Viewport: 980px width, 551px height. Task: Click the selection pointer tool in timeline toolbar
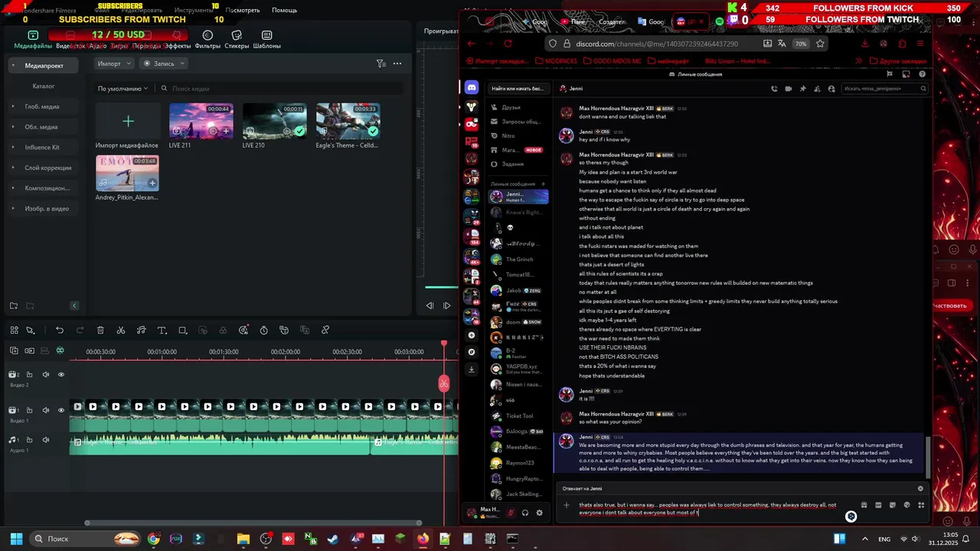pos(30,330)
